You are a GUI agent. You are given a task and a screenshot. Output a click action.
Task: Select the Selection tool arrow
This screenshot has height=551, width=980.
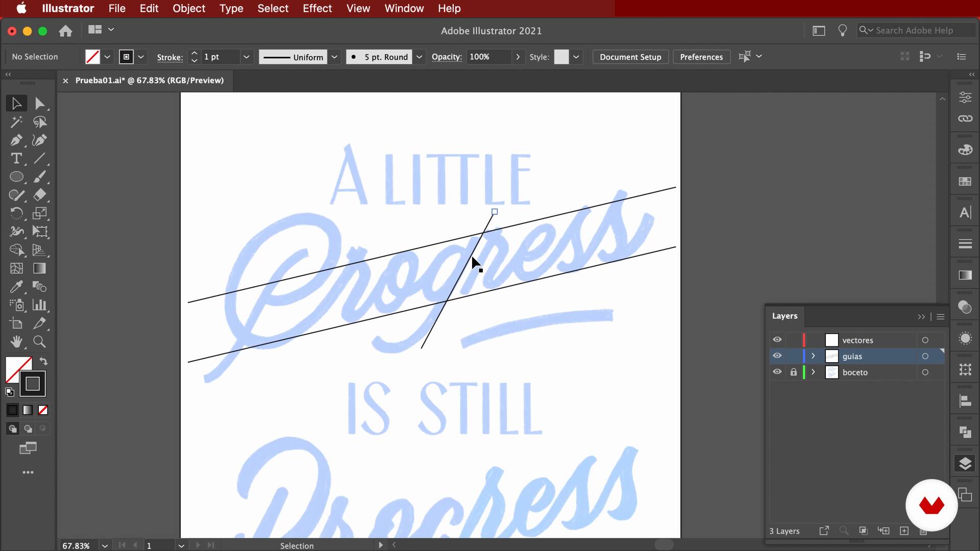pyautogui.click(x=16, y=104)
